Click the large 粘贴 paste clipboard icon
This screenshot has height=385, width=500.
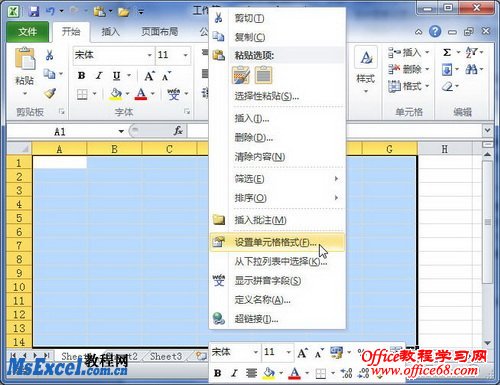(x=25, y=59)
